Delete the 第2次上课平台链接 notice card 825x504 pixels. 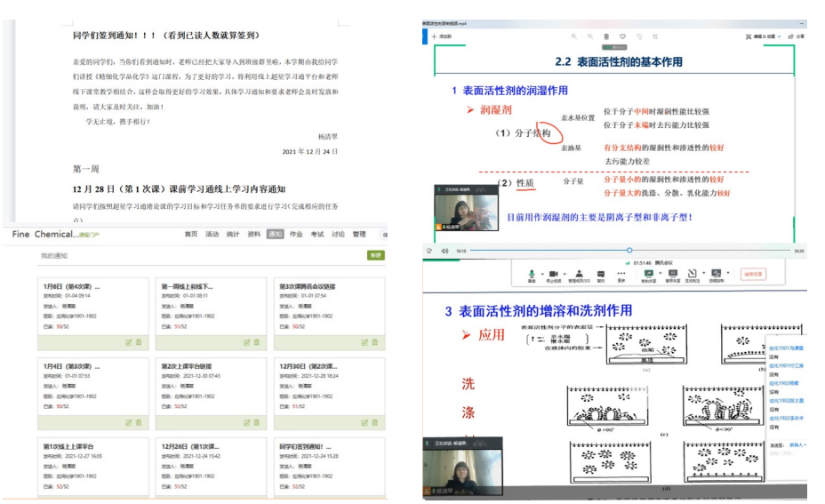point(257,422)
